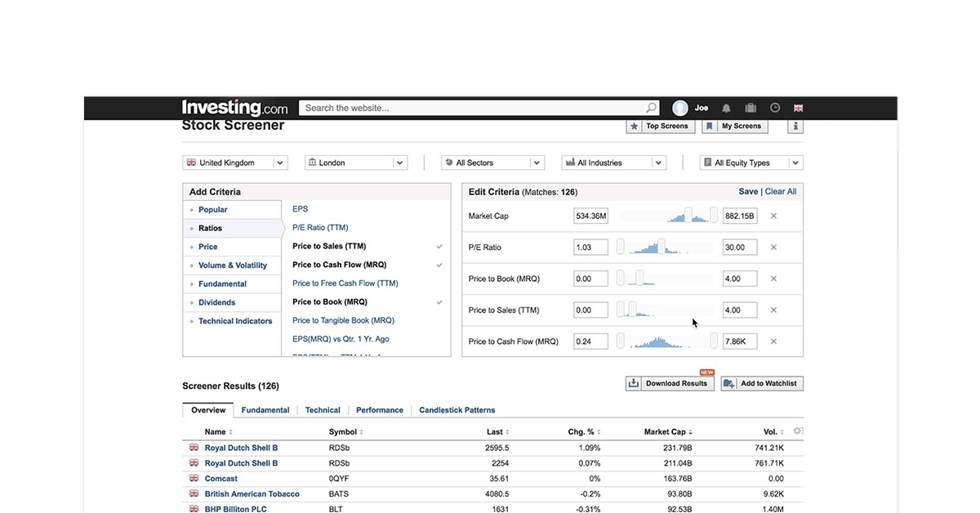Click P/E Ratio slider lower handle
Screen dimensions: 980x513
coord(621,248)
